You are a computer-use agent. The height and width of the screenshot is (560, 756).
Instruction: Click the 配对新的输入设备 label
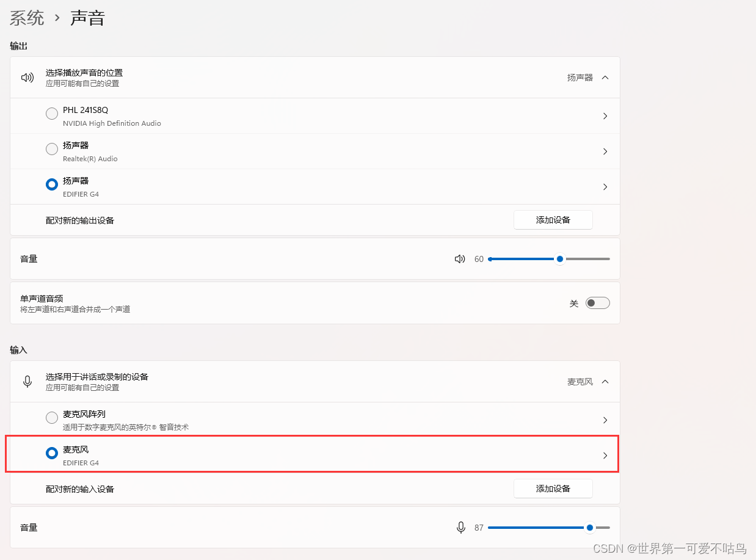(80, 489)
